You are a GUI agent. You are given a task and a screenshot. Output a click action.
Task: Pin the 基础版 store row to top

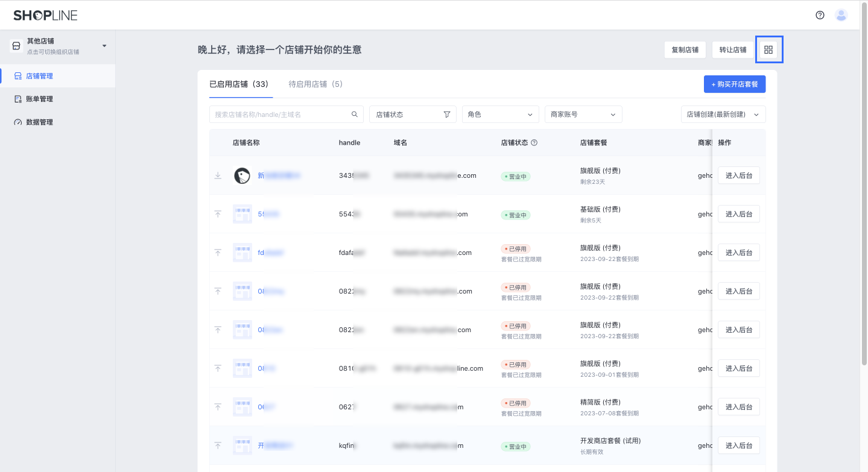(218, 214)
